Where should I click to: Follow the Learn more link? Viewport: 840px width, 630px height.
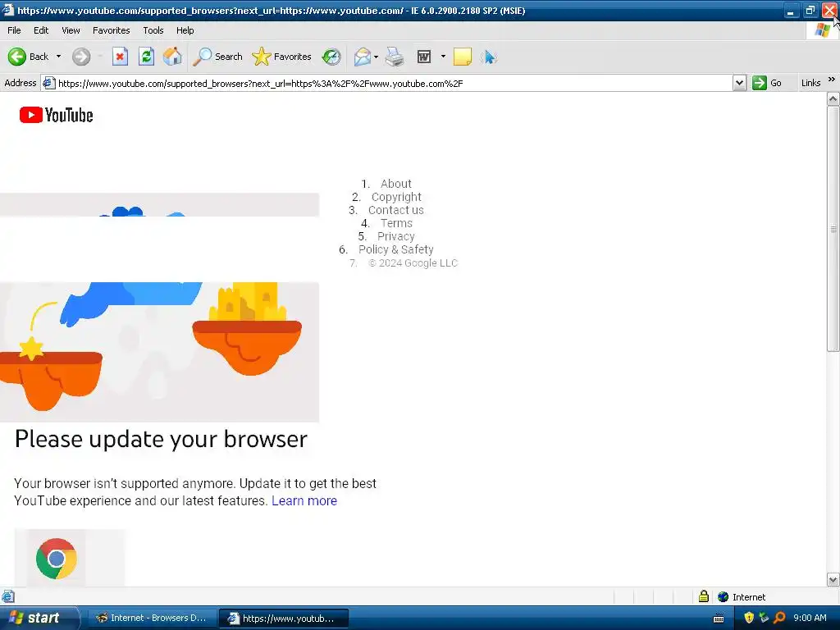click(x=304, y=500)
